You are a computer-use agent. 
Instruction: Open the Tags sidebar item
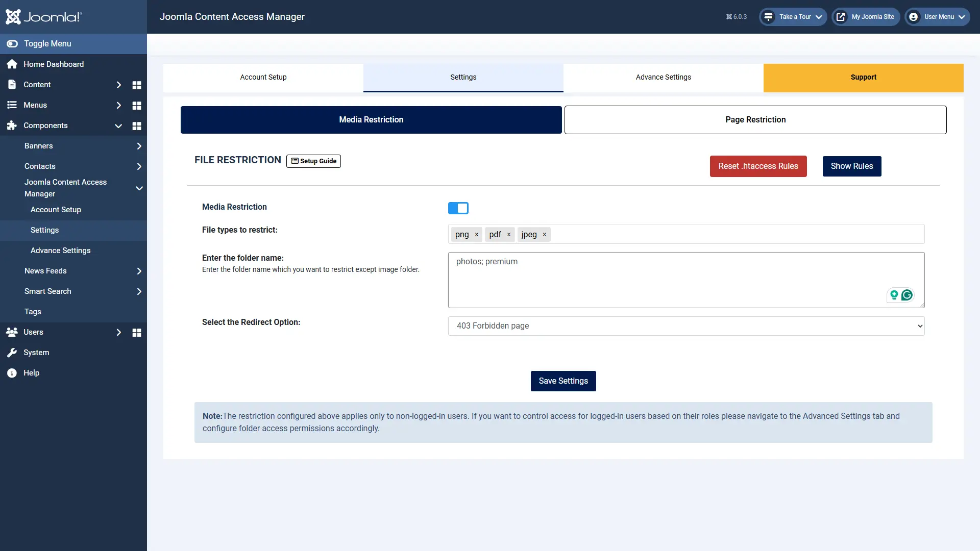(33, 312)
